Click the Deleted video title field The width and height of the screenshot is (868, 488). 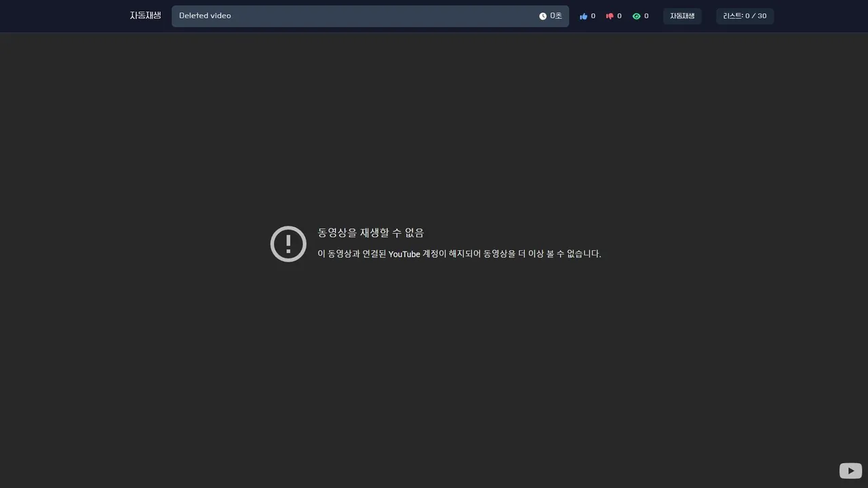(370, 16)
